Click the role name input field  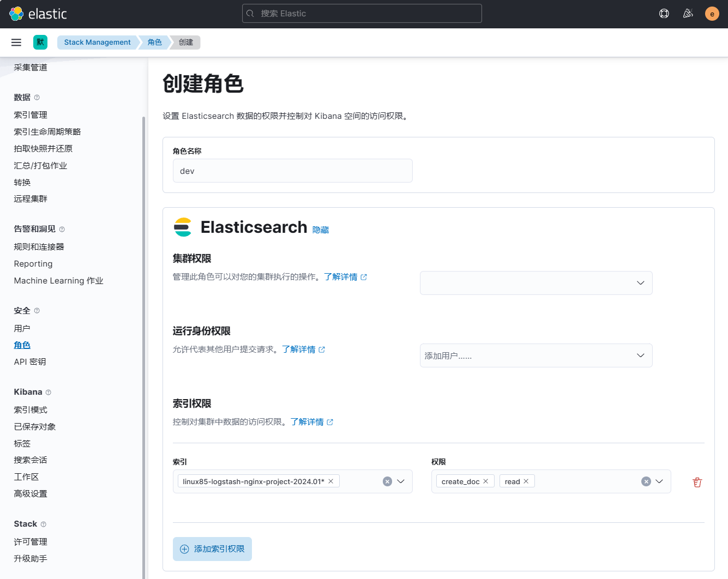pos(292,171)
